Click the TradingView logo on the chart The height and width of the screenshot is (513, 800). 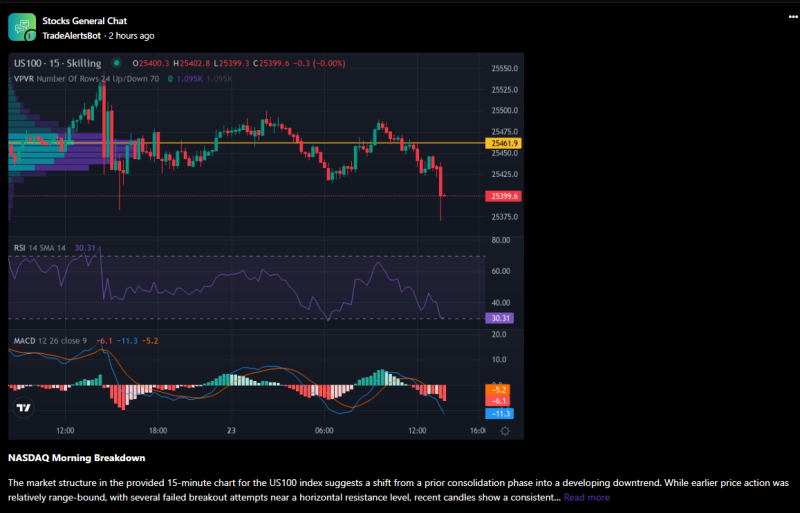pos(23,407)
